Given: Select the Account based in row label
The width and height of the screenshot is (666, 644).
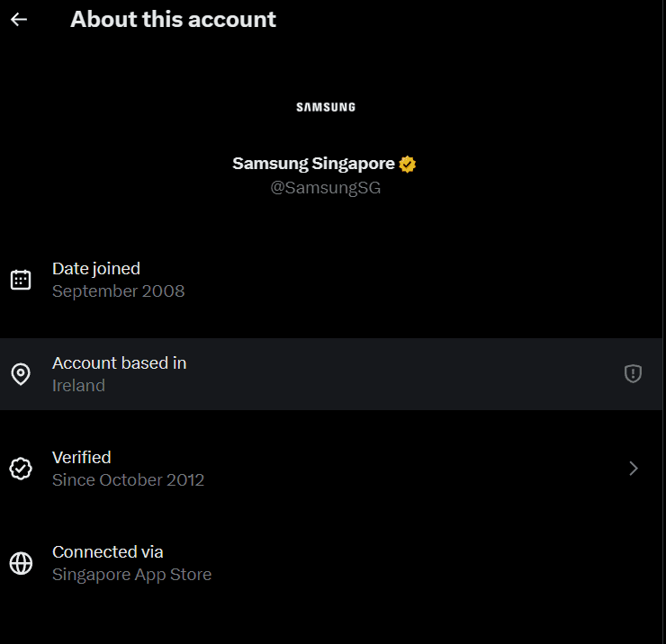Looking at the screenshot, I should (119, 363).
